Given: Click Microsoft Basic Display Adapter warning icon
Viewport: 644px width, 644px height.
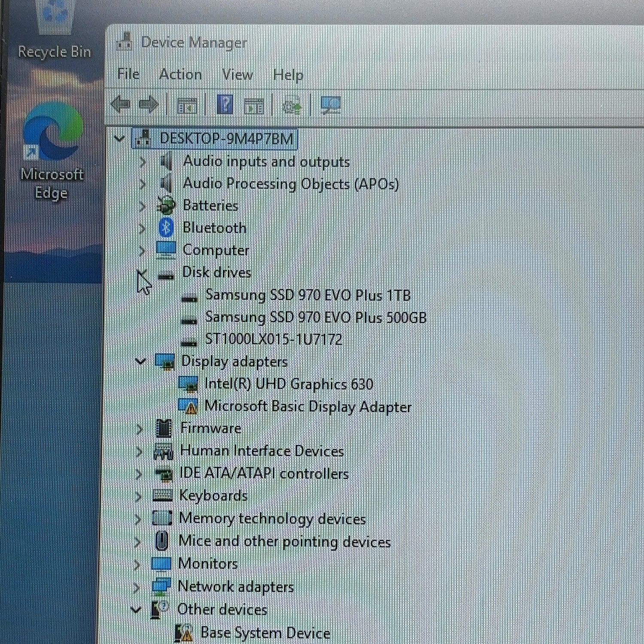Looking at the screenshot, I should point(188,406).
